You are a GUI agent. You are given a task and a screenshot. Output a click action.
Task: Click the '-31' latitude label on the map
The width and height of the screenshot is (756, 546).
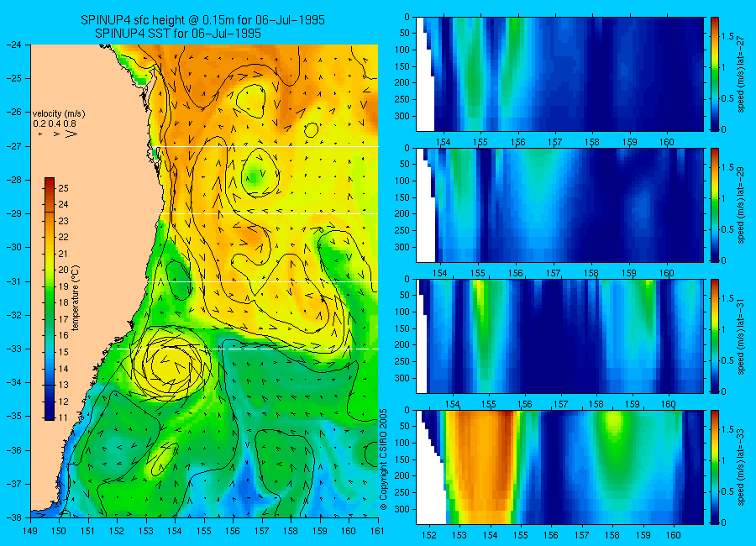13,281
